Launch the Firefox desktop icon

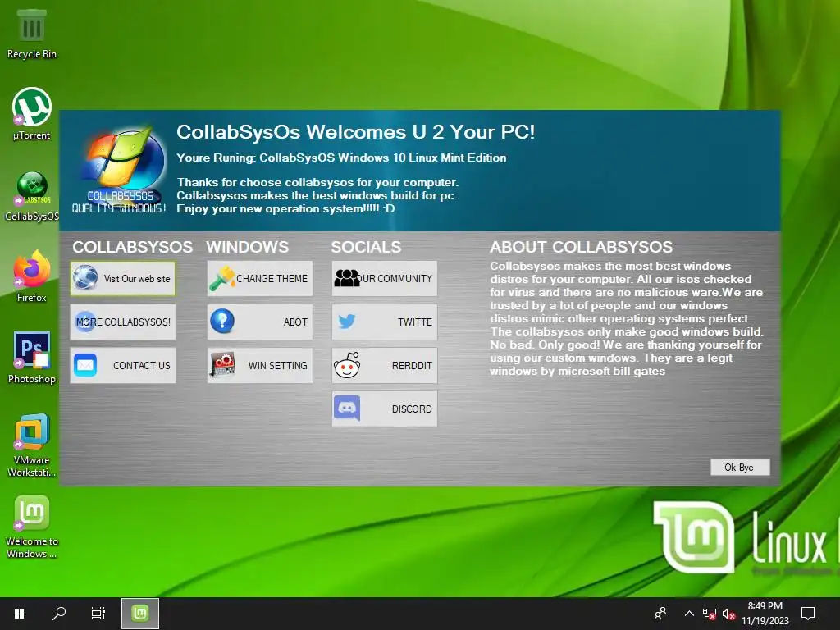[x=32, y=276]
